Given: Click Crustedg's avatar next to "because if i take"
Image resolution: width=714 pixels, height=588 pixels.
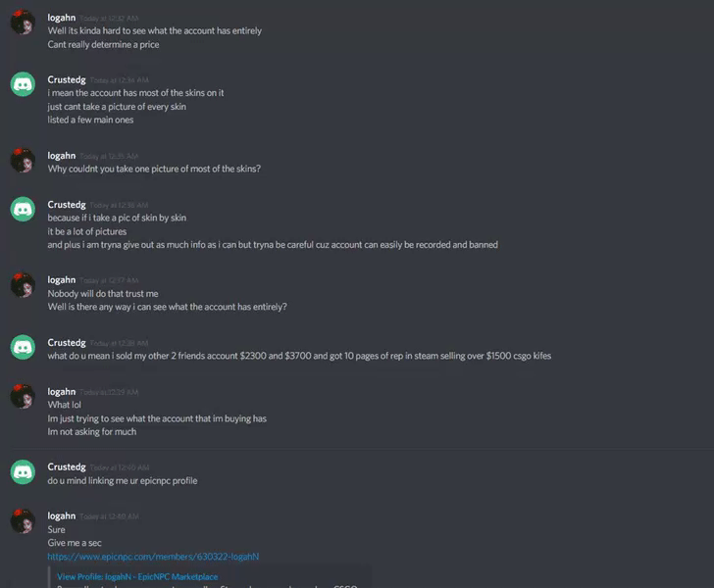Looking at the screenshot, I should coord(23,209).
